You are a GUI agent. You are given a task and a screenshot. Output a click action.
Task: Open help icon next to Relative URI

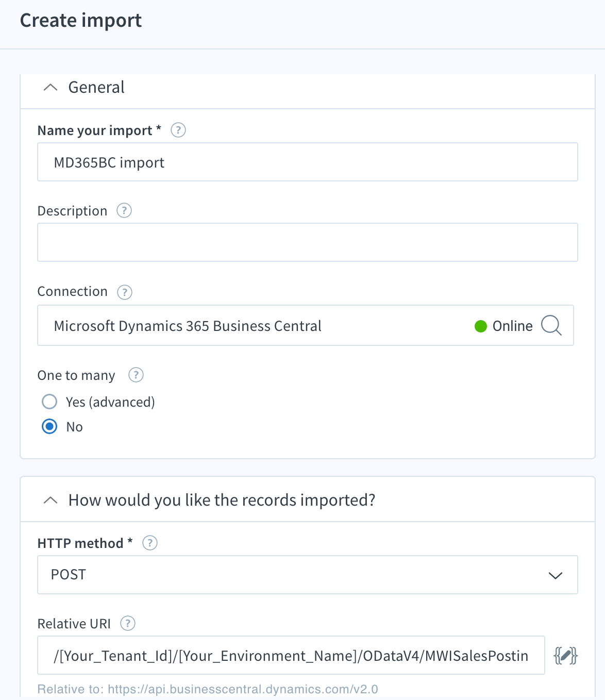[x=128, y=623]
